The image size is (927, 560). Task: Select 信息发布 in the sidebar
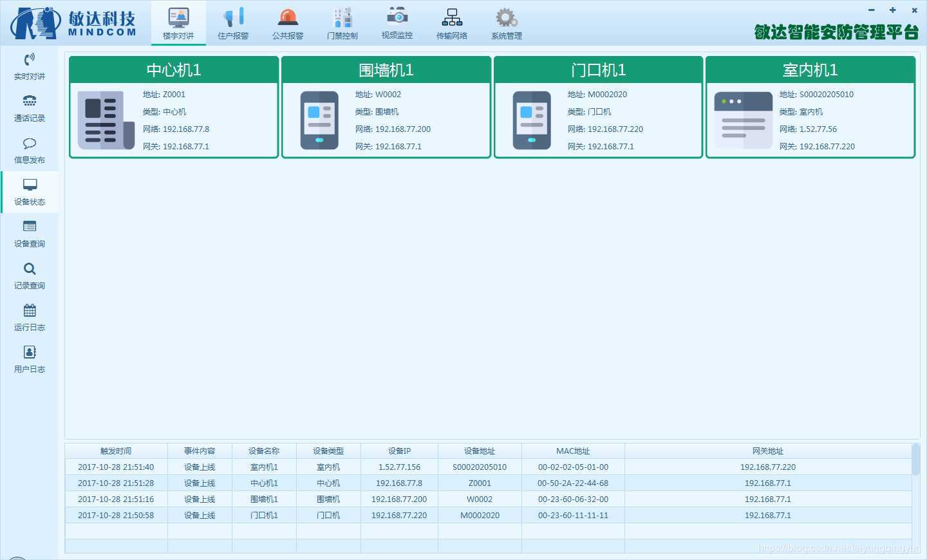pos(30,150)
